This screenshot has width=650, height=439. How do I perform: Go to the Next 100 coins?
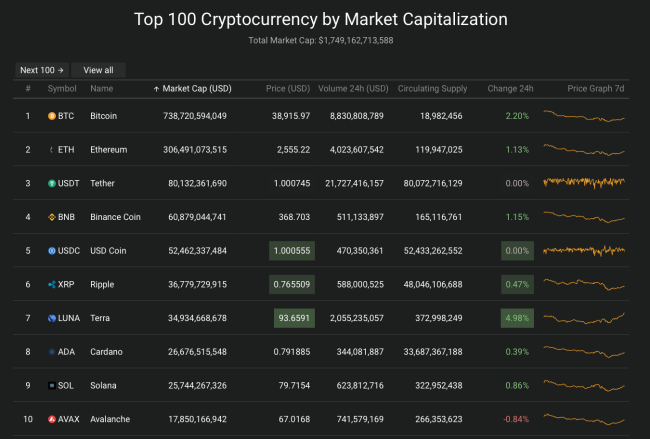(x=42, y=70)
